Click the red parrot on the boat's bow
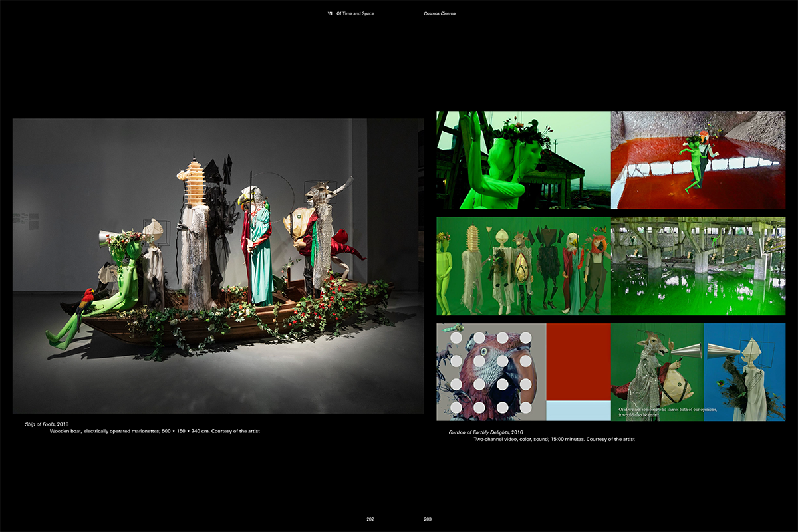The image size is (798, 532). (x=86, y=301)
